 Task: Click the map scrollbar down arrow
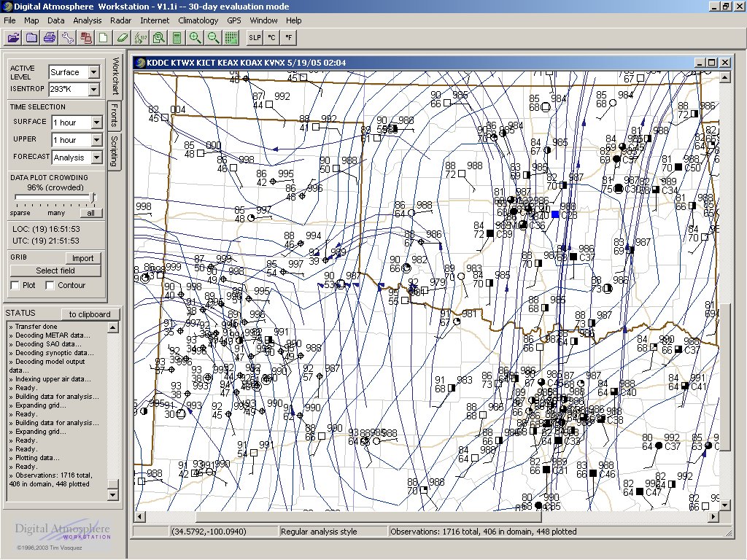tap(724, 505)
